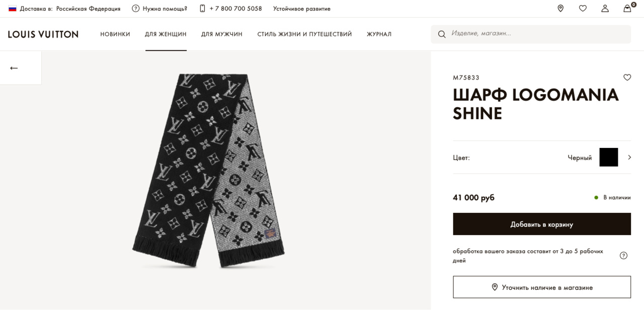The width and height of the screenshot is (644, 313).
Task: Open the Для женщин menu
Action: 166,34
